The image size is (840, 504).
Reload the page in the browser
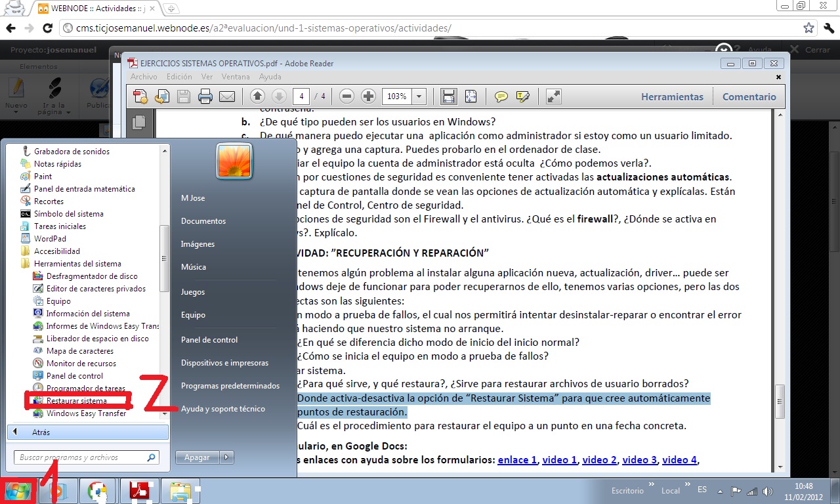(47, 28)
